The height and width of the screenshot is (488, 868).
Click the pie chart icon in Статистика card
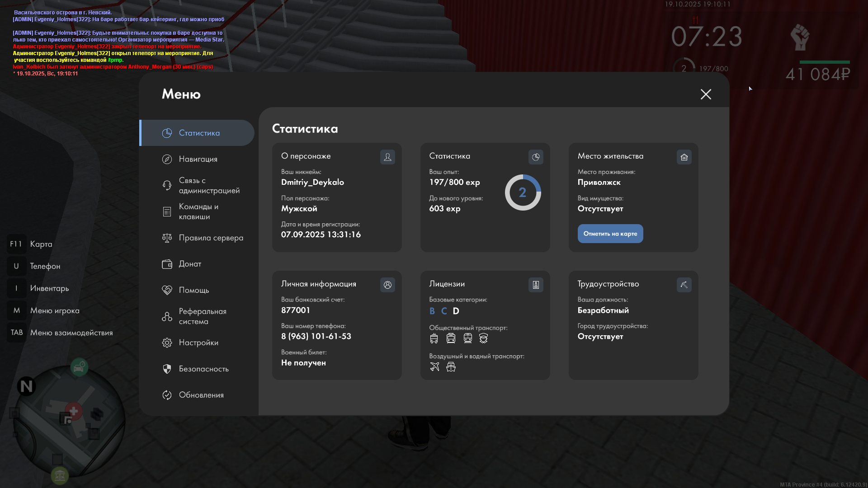(536, 157)
